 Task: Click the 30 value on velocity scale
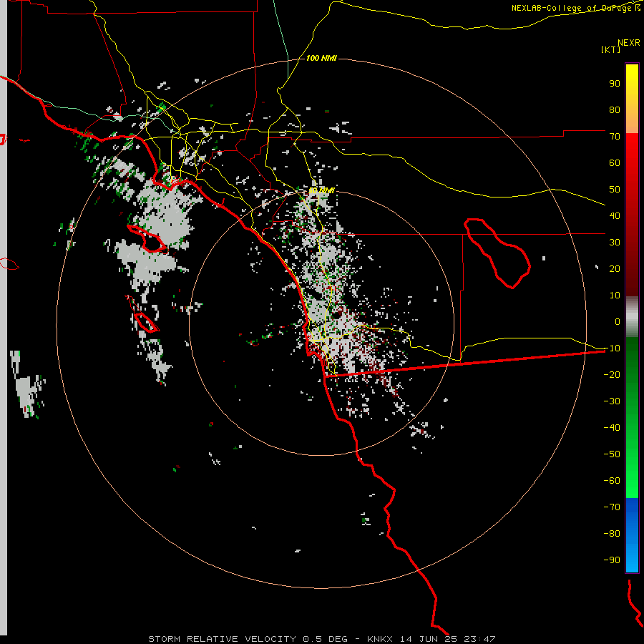pyautogui.click(x=615, y=243)
